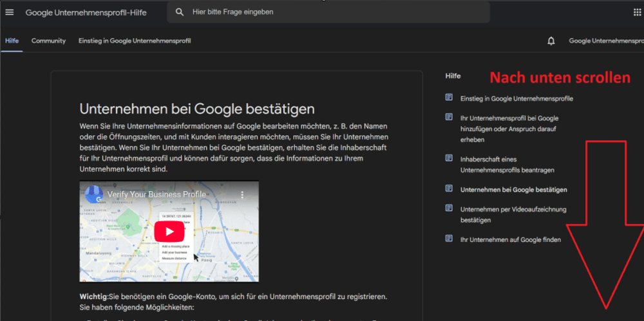Open the video's three-dot options menu
Viewport: 644px width, 321px height.
click(242, 194)
